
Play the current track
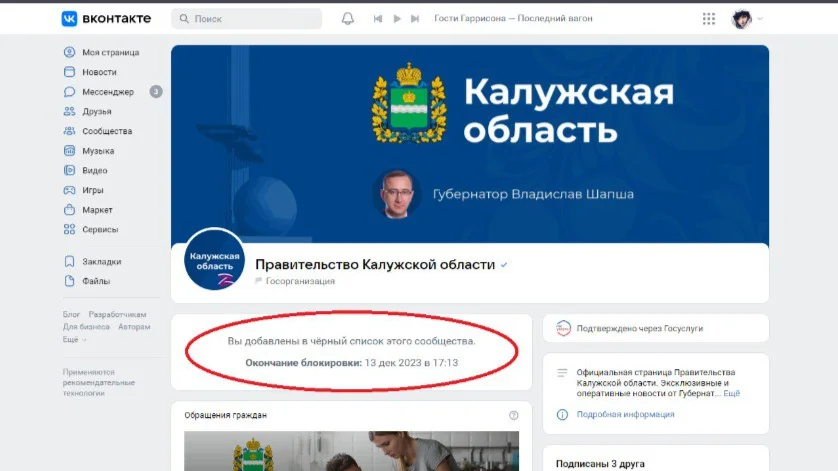coord(397,19)
